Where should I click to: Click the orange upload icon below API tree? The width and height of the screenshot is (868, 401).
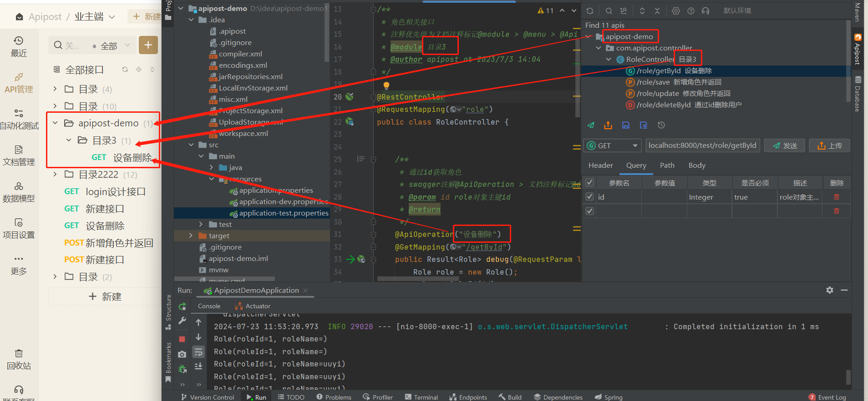(608, 125)
